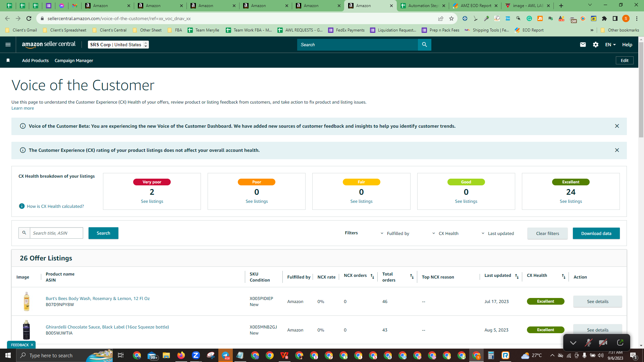Viewport: 644px width, 362px height.
Task: Open Campaign Manager in navigation bar
Action: click(x=74, y=60)
